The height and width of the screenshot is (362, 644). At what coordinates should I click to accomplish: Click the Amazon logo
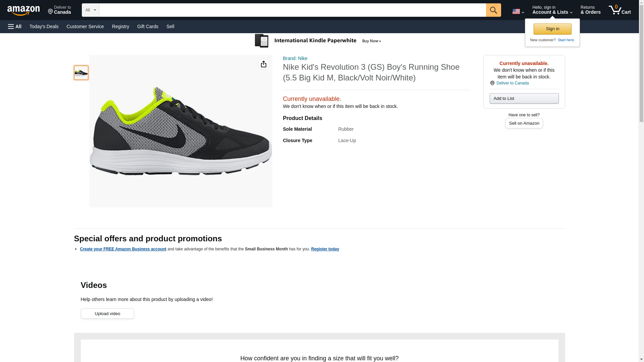pyautogui.click(x=23, y=10)
